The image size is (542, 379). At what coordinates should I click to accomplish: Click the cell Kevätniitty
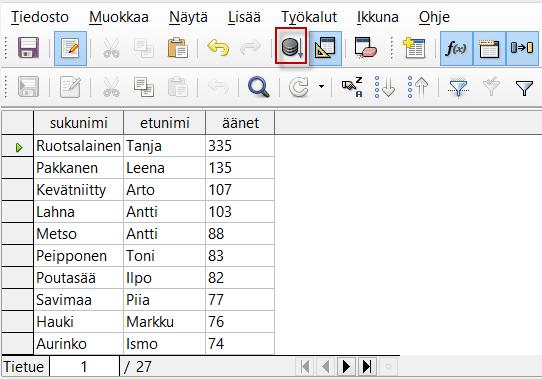click(78, 190)
